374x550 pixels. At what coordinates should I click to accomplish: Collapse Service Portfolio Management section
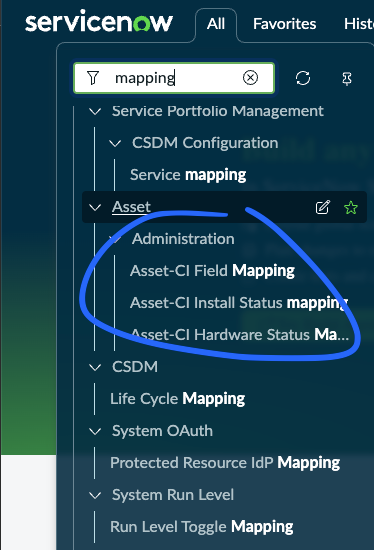[x=95, y=111]
